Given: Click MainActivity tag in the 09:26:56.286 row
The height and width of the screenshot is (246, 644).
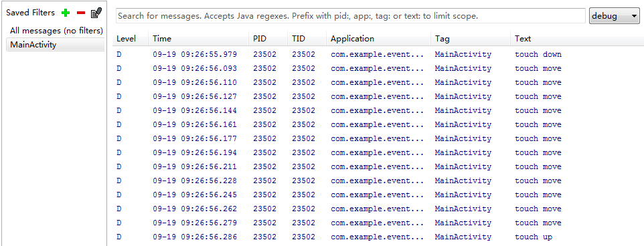Looking at the screenshot, I should tap(463, 237).
